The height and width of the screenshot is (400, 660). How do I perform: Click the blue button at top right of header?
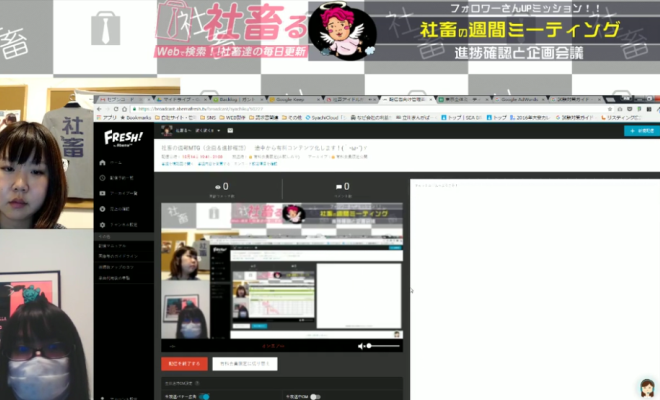[x=639, y=130]
